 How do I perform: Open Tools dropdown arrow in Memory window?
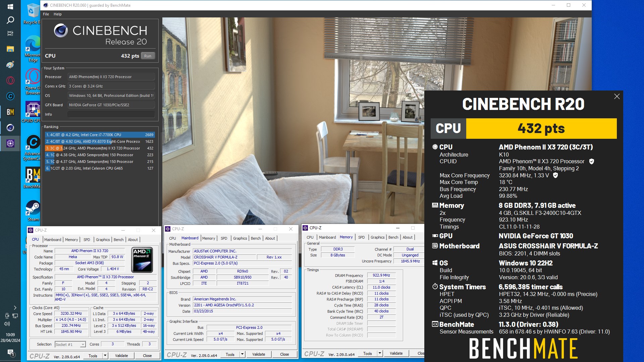click(380, 353)
